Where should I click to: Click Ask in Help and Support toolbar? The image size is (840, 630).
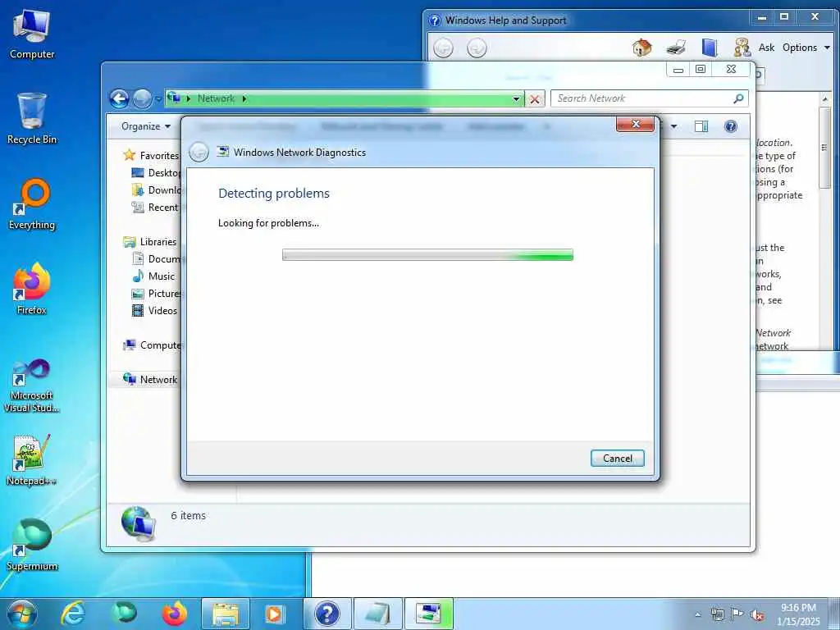766,48
